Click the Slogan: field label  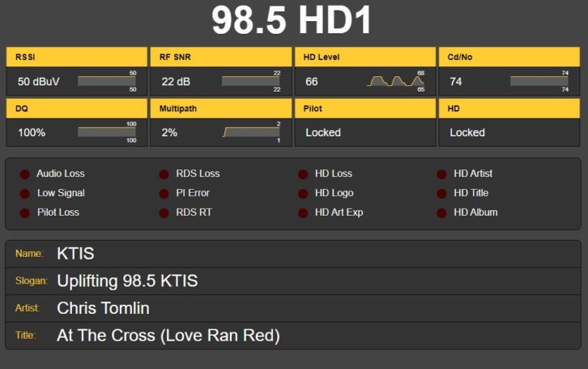(x=32, y=281)
